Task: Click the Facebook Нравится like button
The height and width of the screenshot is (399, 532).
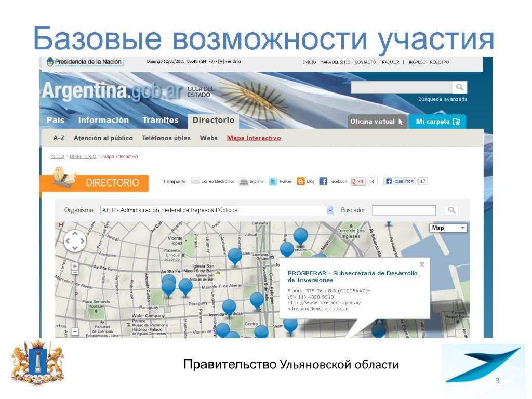Action: tap(400, 181)
